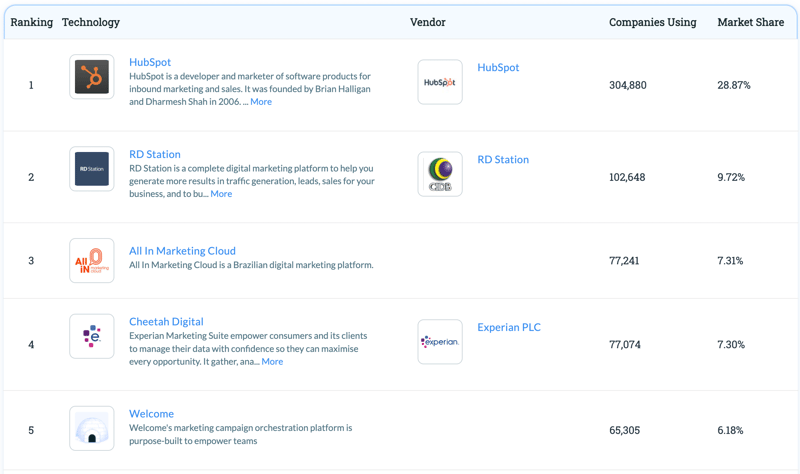The height and width of the screenshot is (474, 800).
Task: Open the Experian PLC vendor link
Action: 509,328
